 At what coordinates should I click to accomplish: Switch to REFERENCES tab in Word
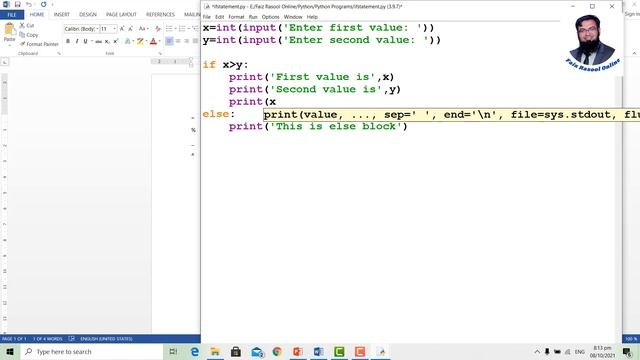[x=160, y=15]
